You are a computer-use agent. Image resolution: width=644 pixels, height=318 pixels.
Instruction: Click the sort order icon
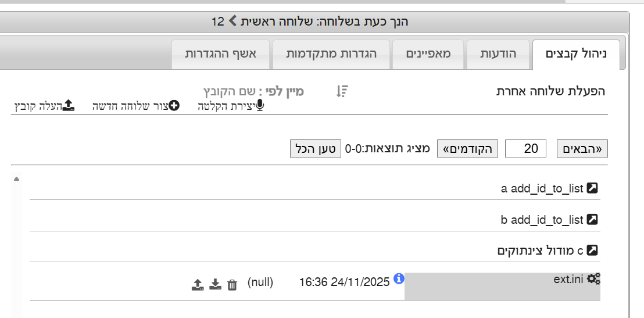342,91
